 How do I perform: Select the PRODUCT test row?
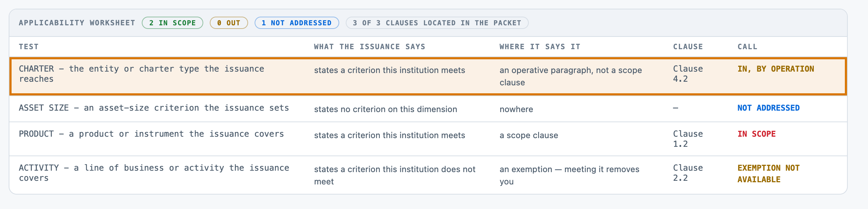coord(428,139)
